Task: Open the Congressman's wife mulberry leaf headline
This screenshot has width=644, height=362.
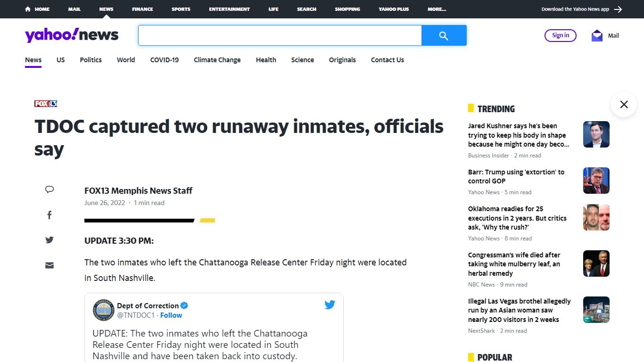Action: [x=514, y=264]
